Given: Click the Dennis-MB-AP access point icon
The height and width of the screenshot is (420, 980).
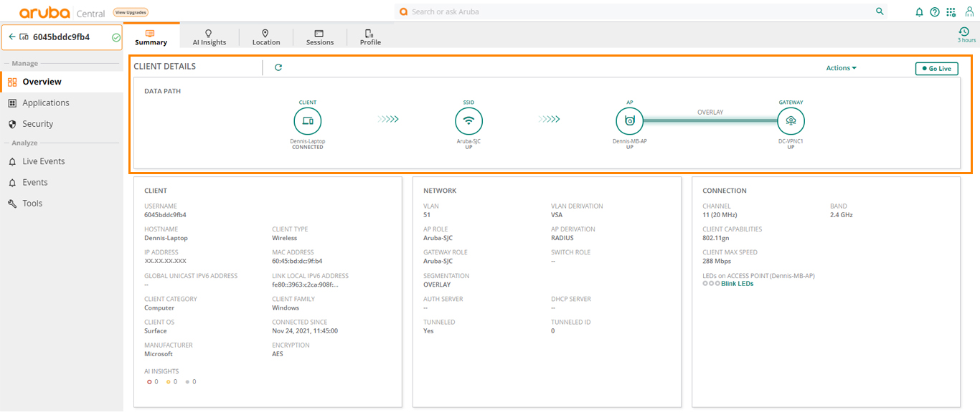Looking at the screenshot, I should point(629,120).
